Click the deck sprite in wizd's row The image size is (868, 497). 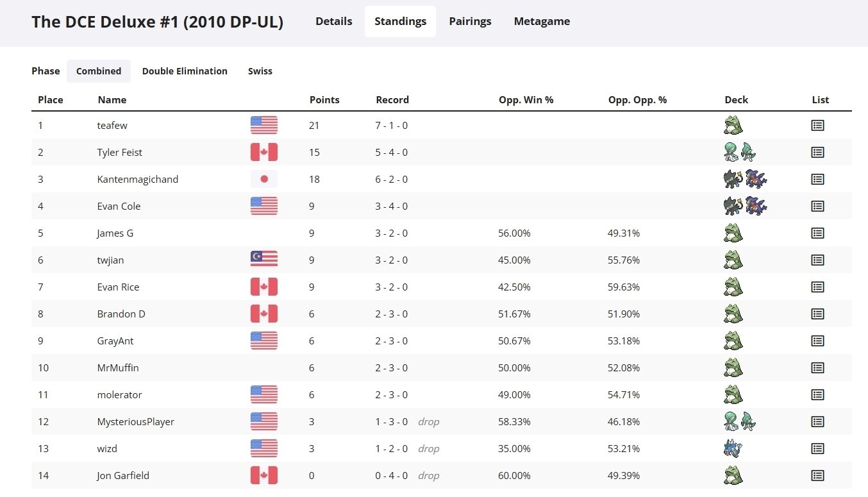(x=732, y=449)
